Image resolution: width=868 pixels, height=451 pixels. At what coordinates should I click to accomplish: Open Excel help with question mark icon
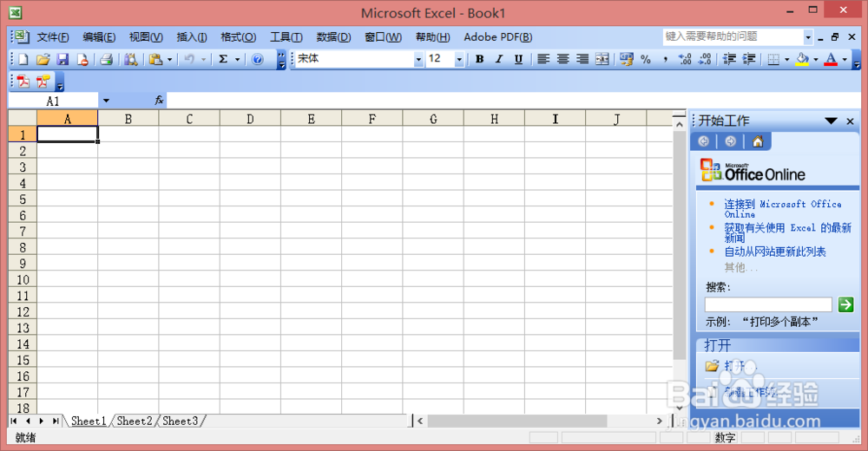point(258,59)
